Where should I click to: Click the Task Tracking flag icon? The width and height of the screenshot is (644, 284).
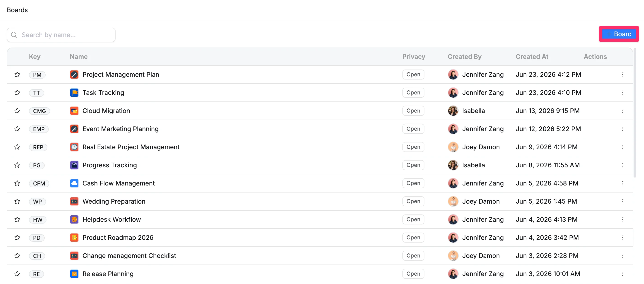74,93
